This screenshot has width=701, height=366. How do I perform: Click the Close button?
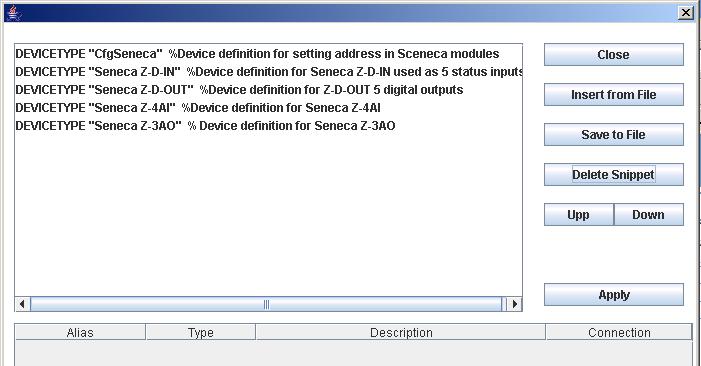tap(613, 55)
